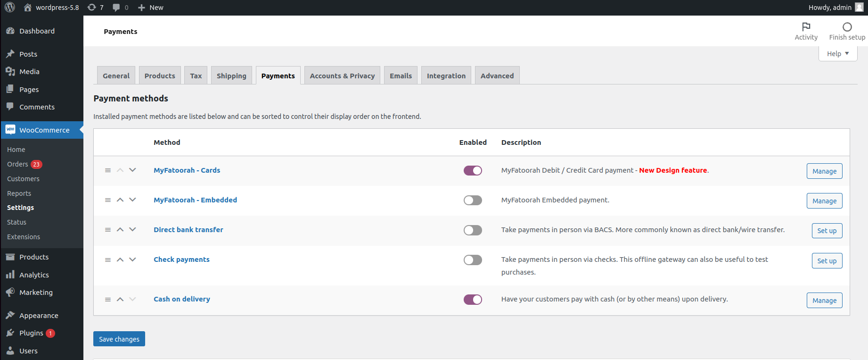868x360 pixels.
Task: Open the Emails tab
Action: [x=401, y=75]
